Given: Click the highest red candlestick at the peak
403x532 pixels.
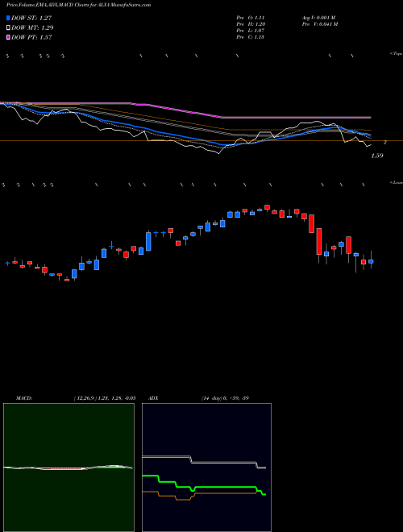Looking at the screenshot, I should pos(267,207).
